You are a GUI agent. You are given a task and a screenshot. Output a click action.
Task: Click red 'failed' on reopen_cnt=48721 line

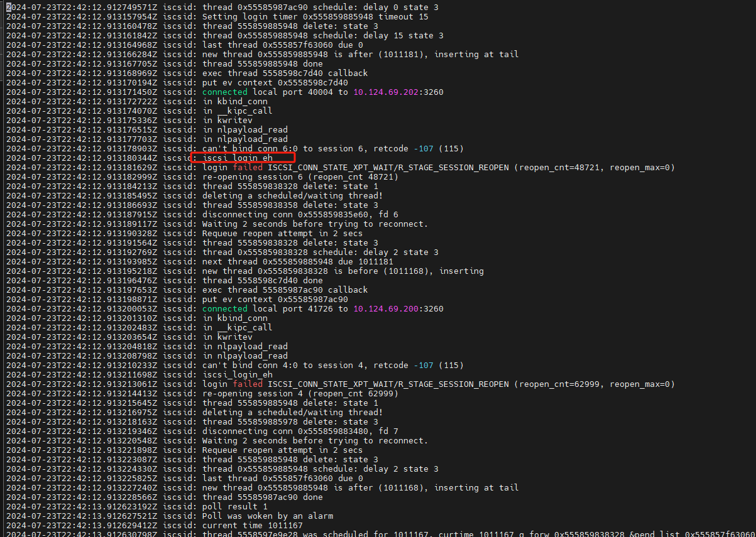click(x=248, y=168)
